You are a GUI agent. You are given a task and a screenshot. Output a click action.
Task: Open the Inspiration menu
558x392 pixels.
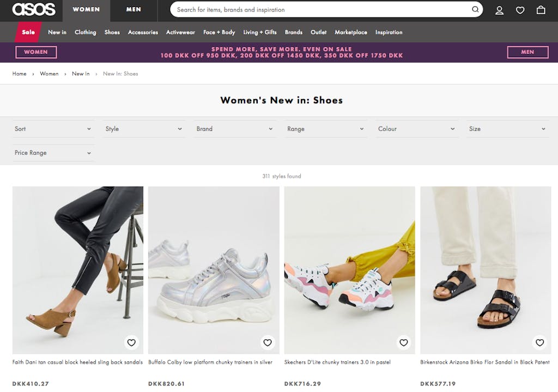pyautogui.click(x=389, y=32)
